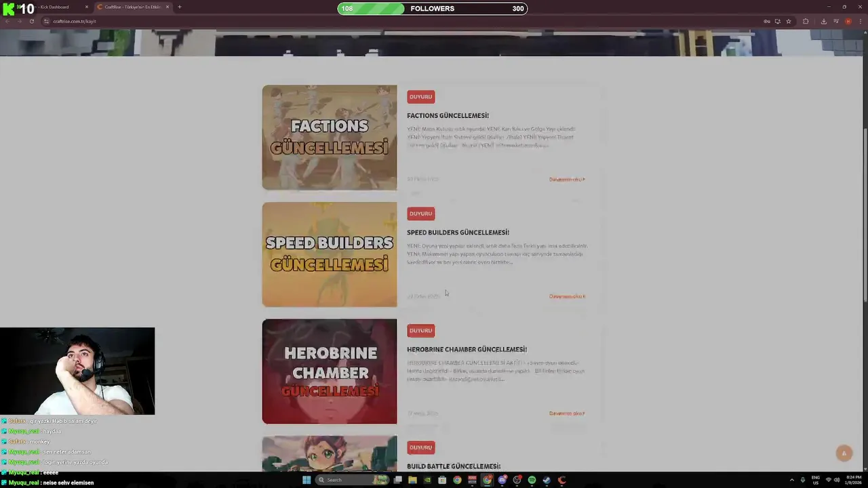Click Devamını oku for Herobrine Chamber post

567,413
